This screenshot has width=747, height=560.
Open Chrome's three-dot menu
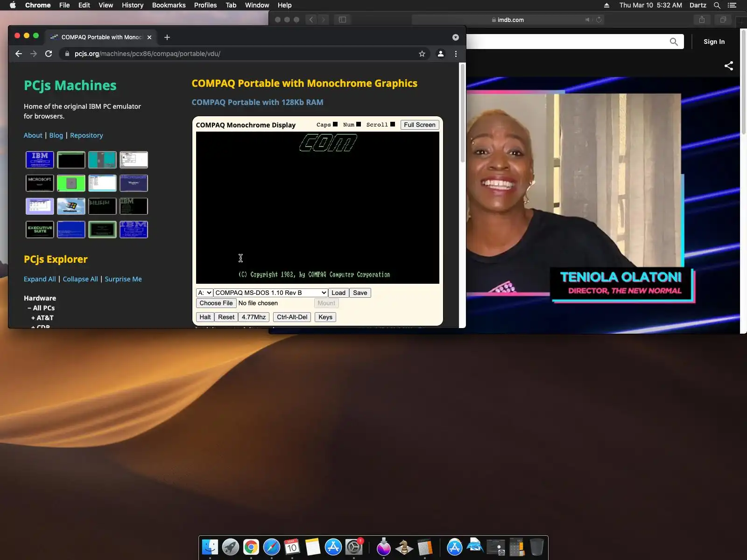(456, 54)
